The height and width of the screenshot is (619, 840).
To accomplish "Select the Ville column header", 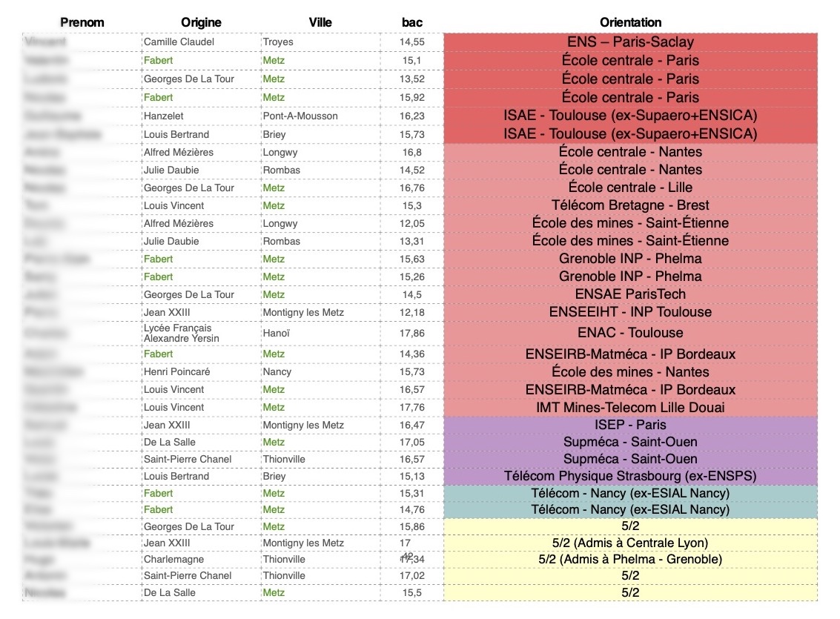I will point(320,22).
